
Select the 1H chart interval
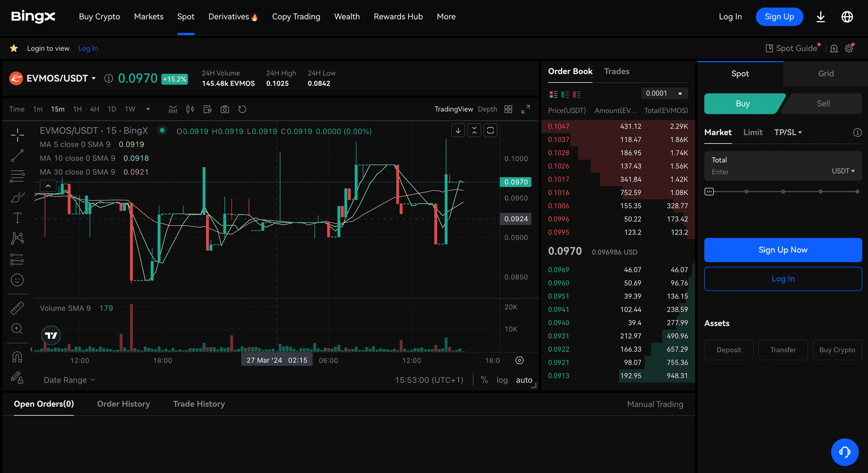pos(77,109)
